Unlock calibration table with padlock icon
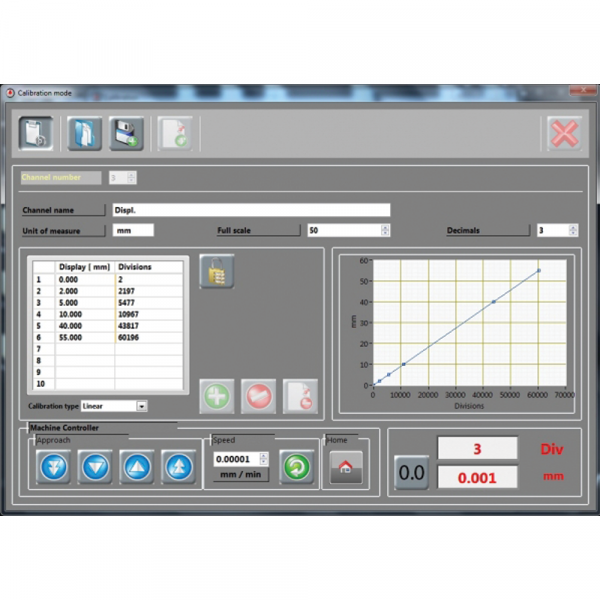 217,272
